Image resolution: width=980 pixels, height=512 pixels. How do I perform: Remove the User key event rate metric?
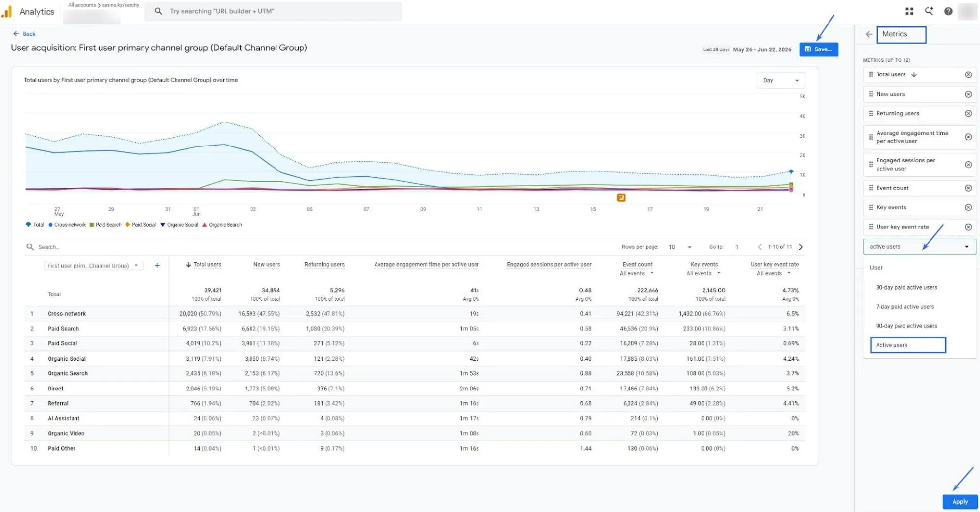click(x=968, y=227)
